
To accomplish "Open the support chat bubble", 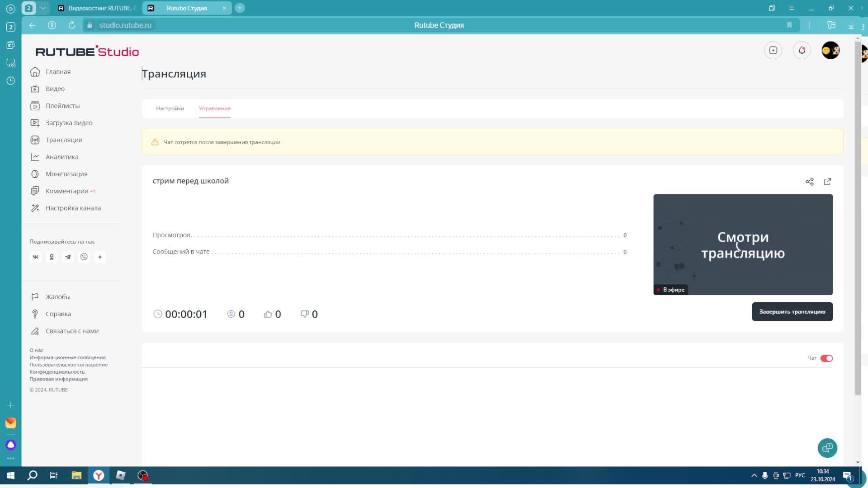I will [827, 448].
